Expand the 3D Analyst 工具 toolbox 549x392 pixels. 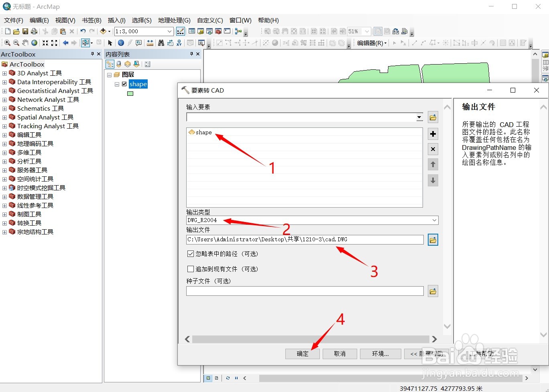(4, 73)
